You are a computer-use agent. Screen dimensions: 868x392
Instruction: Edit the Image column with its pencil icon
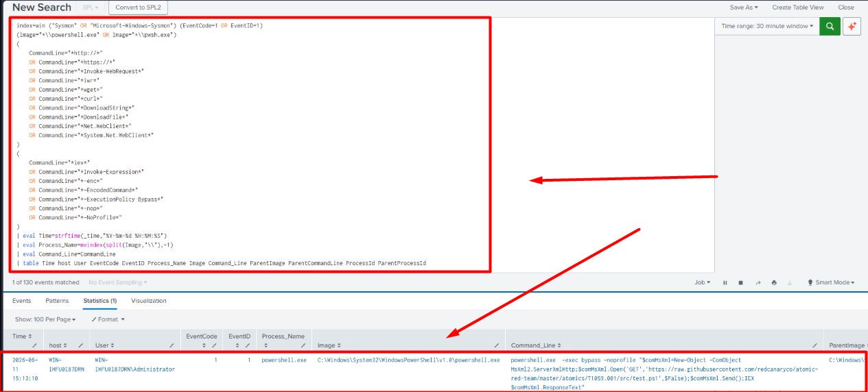pos(497,345)
